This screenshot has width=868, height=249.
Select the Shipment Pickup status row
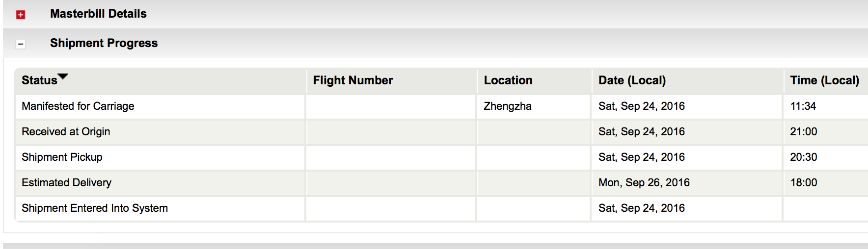[441, 157]
